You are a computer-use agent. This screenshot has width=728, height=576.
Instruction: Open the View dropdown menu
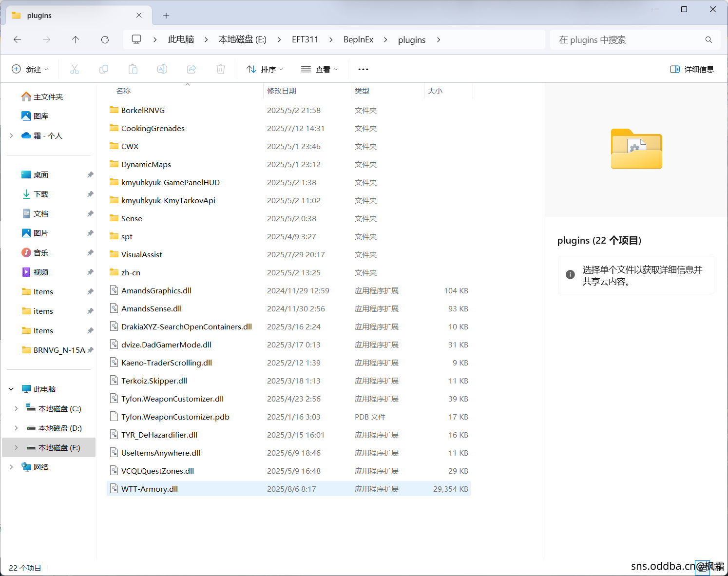point(320,69)
